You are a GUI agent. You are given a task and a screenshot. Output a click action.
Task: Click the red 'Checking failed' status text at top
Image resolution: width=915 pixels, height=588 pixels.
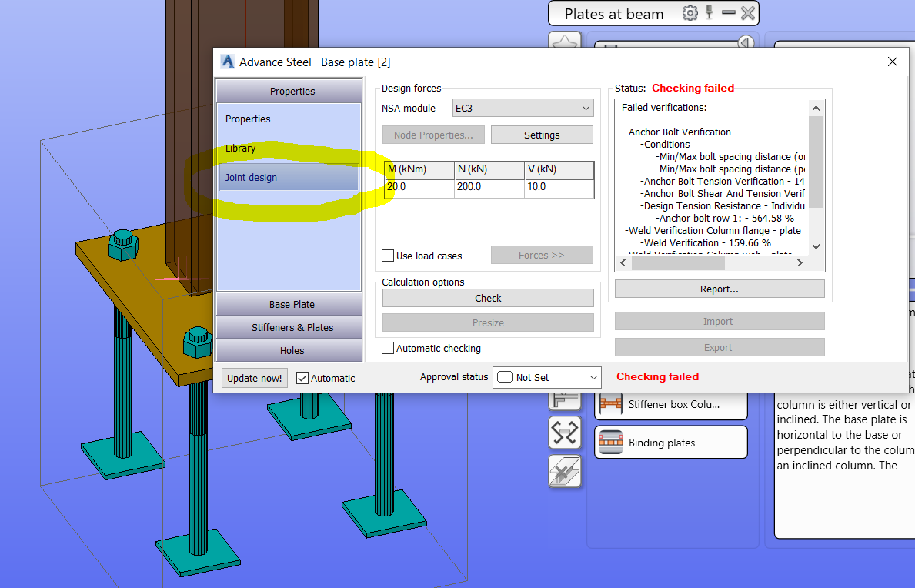(x=693, y=88)
